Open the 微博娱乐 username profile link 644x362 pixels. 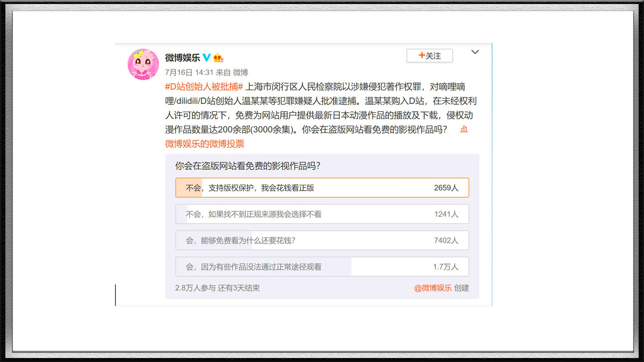pyautogui.click(x=182, y=58)
